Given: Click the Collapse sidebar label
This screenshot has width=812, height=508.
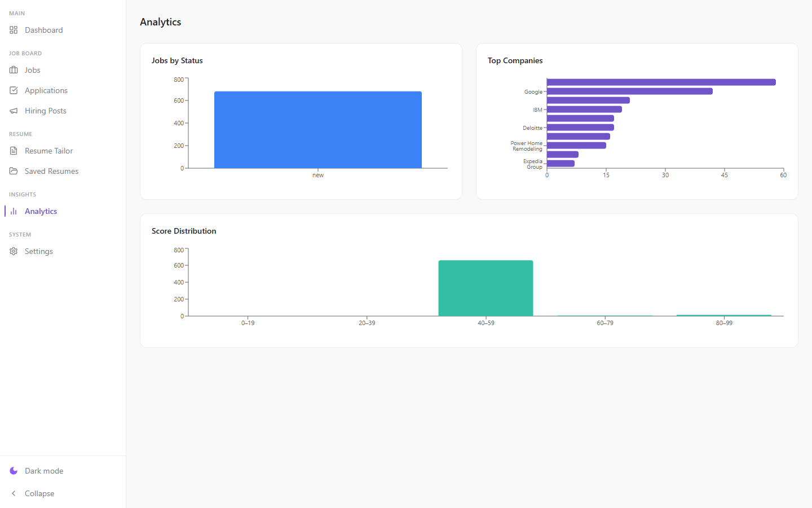Looking at the screenshot, I should (x=39, y=493).
